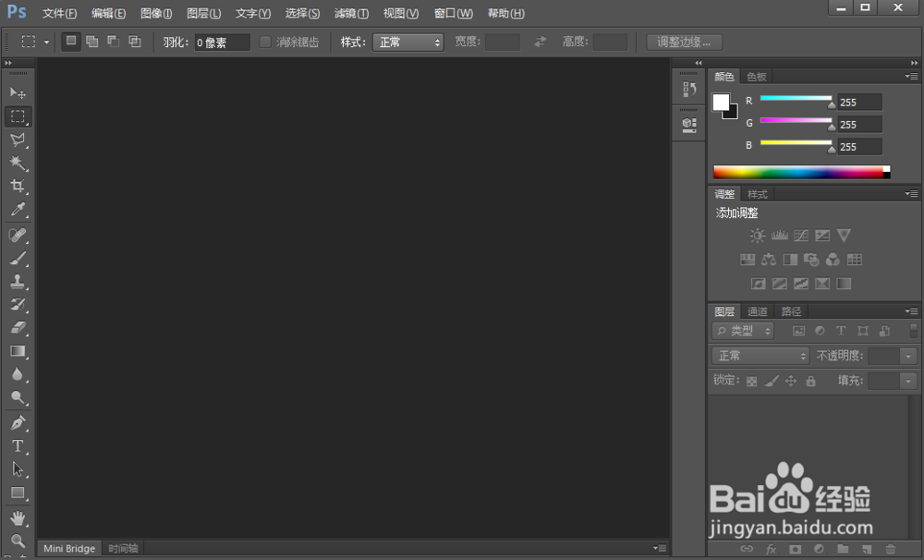This screenshot has width=924, height=560.
Task: Select the Brush tool
Action: tap(18, 258)
